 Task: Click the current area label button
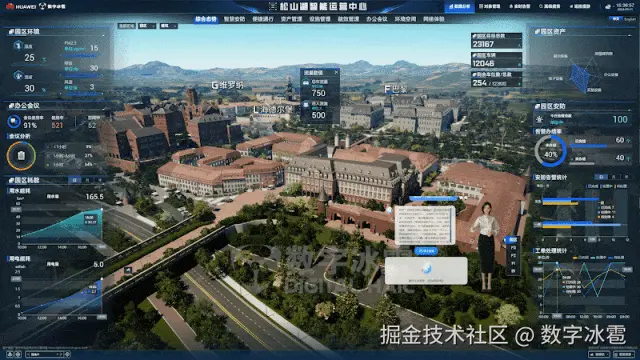click(x=126, y=26)
